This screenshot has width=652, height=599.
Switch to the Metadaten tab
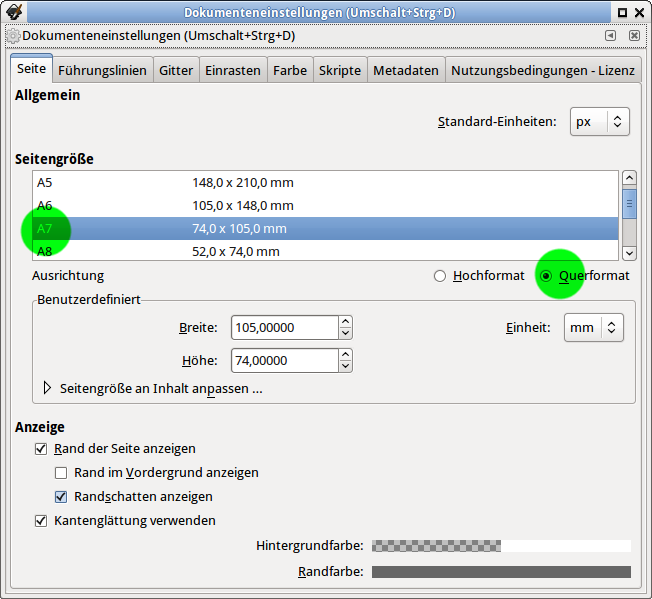406,70
